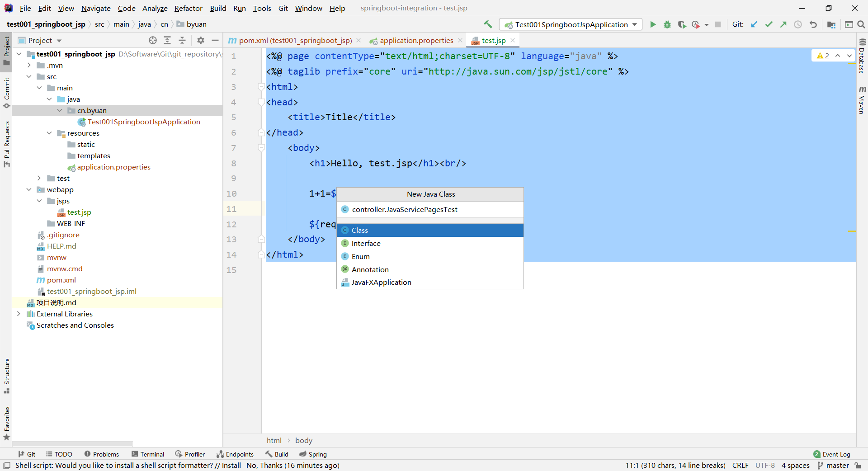Click the Build Project hammer icon
This screenshot has height=471, width=868.
[488, 24]
